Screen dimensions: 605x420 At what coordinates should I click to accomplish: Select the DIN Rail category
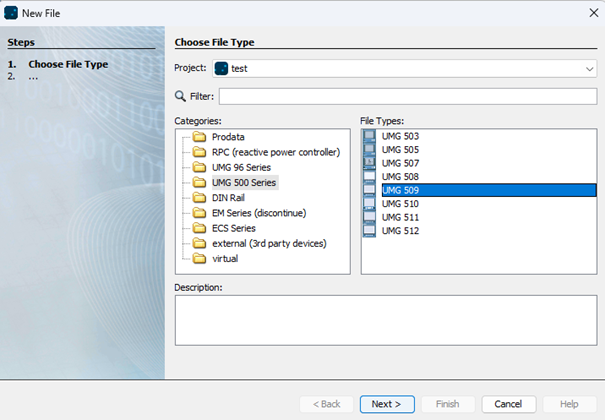click(x=228, y=198)
